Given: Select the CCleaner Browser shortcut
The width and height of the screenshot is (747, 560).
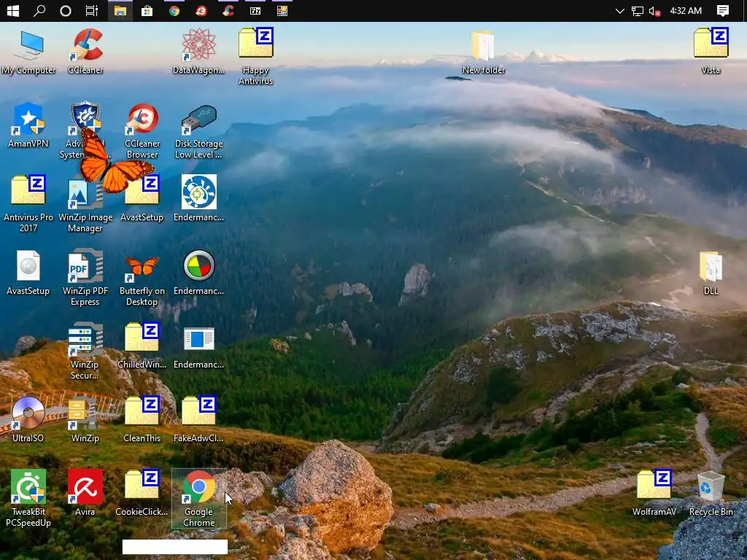Looking at the screenshot, I should click(142, 131).
